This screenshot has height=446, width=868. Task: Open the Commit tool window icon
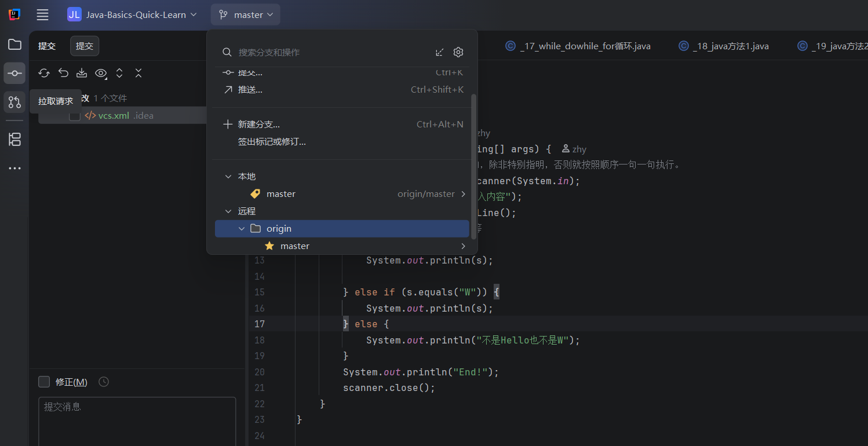tap(14, 74)
